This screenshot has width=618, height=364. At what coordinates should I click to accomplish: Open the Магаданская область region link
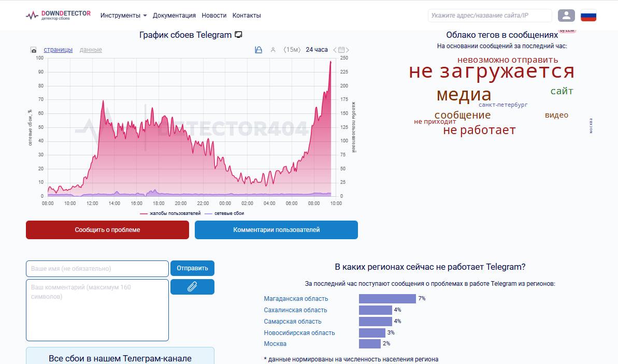(296, 299)
